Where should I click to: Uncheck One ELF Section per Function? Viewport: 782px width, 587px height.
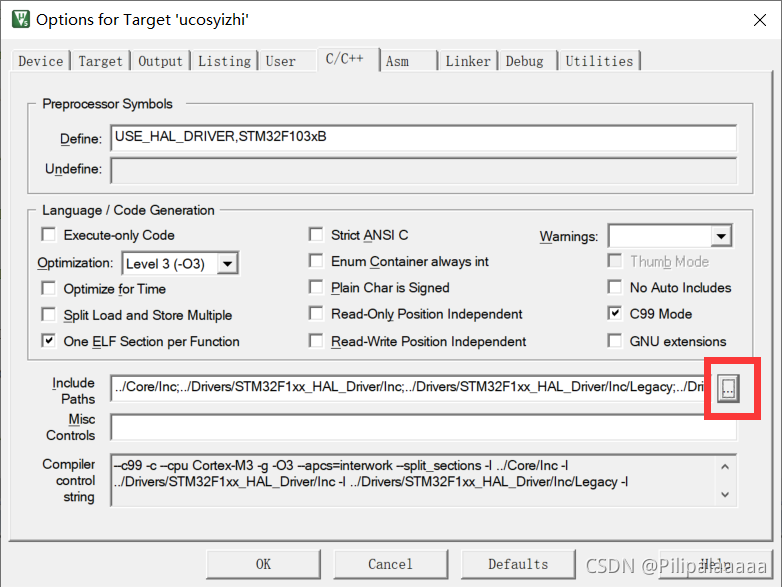pos(48,341)
